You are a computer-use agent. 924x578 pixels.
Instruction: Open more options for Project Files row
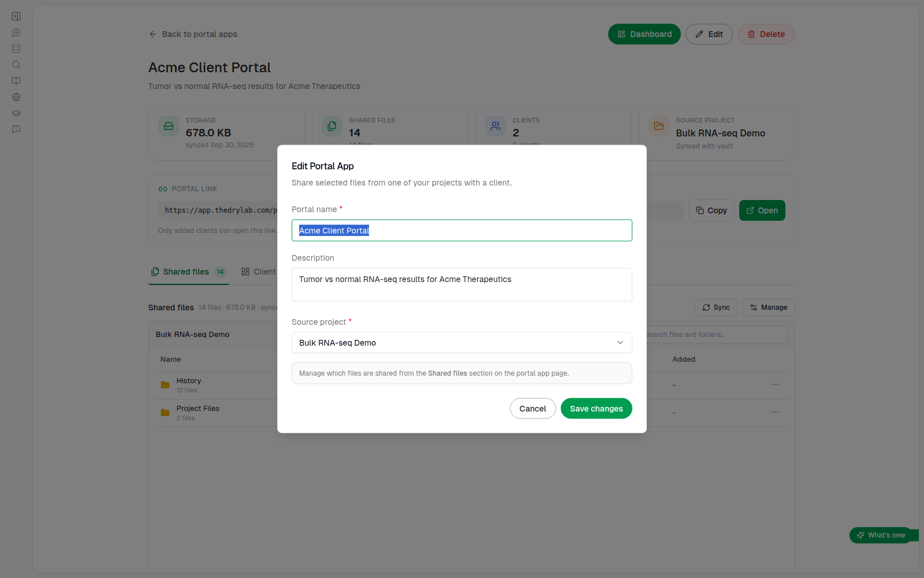point(775,412)
